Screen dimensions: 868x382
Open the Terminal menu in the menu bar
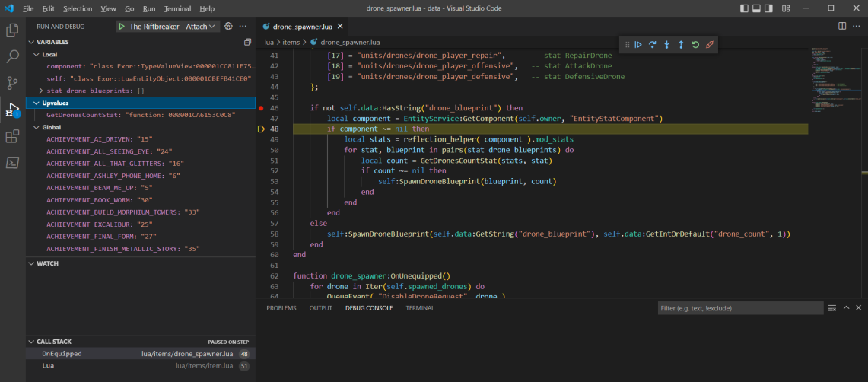[x=177, y=8]
